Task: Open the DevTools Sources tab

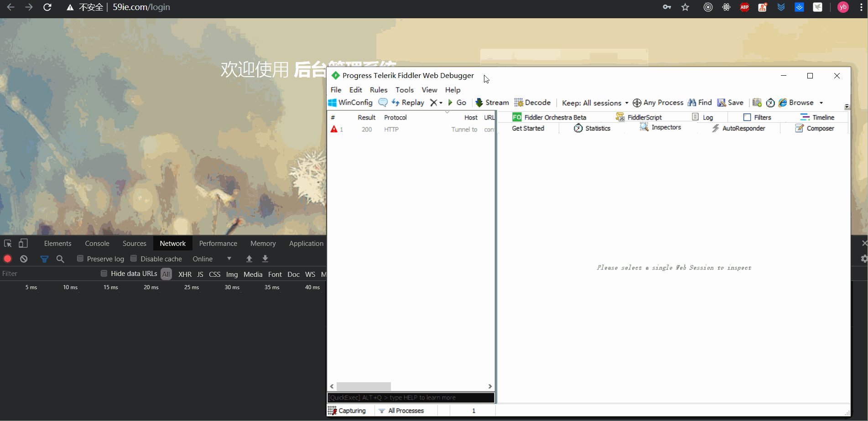Action: [x=135, y=244]
